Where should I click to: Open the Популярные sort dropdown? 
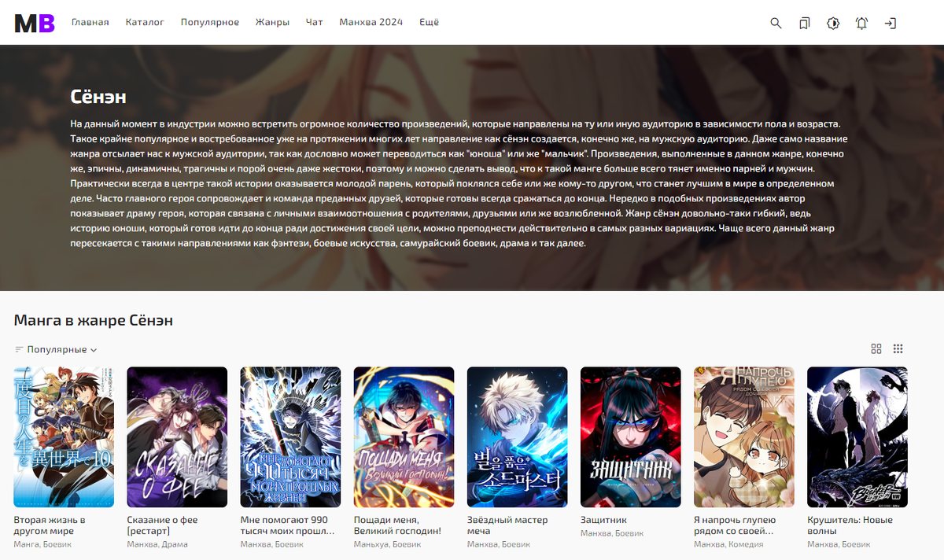pyautogui.click(x=62, y=350)
